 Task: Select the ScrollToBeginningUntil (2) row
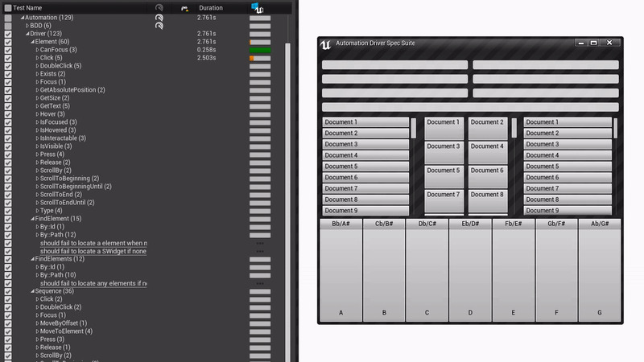coord(76,187)
